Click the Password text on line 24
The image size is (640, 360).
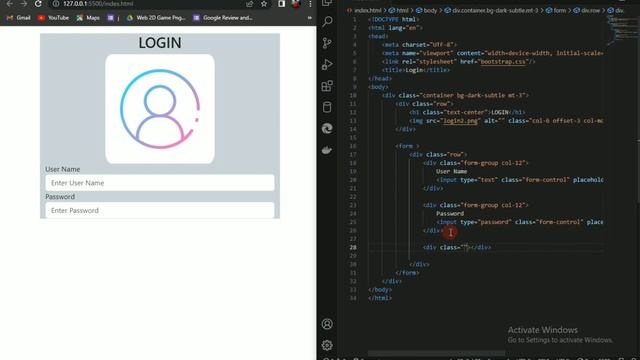point(450,213)
